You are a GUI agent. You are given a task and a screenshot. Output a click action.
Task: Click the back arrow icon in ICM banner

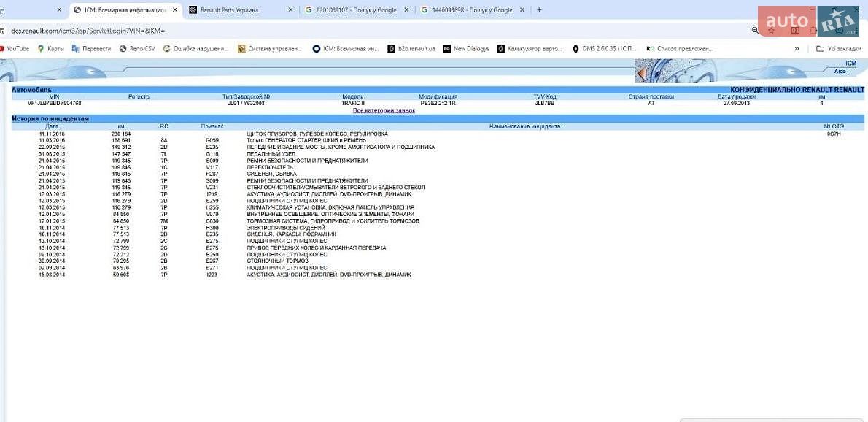point(642,72)
